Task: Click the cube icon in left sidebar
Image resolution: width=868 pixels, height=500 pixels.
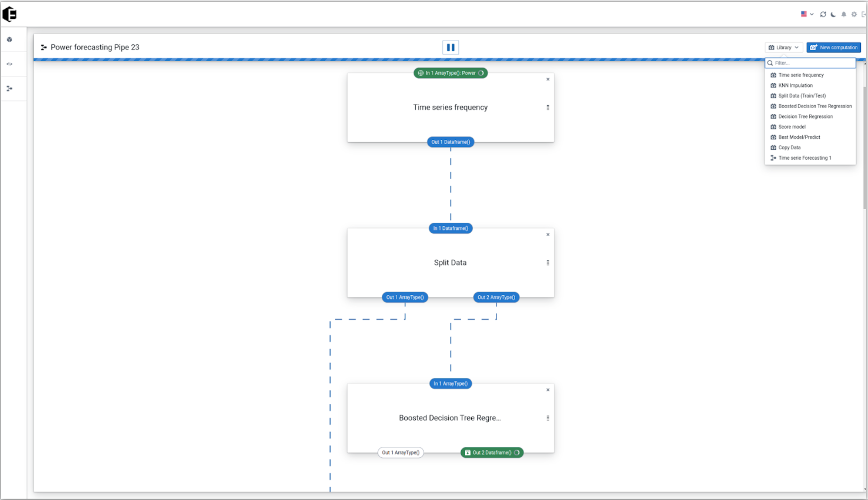Action: point(9,40)
